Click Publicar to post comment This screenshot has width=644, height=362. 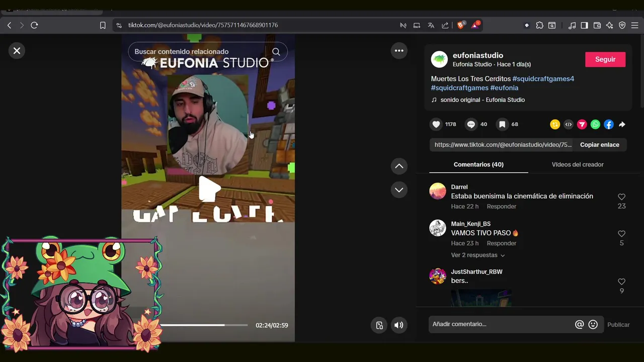tap(618, 325)
